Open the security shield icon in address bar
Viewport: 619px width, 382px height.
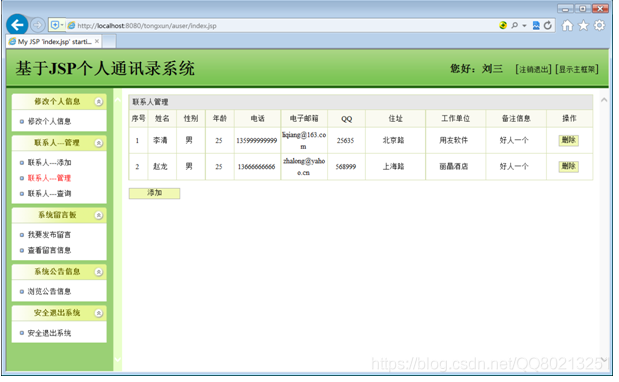pos(55,25)
